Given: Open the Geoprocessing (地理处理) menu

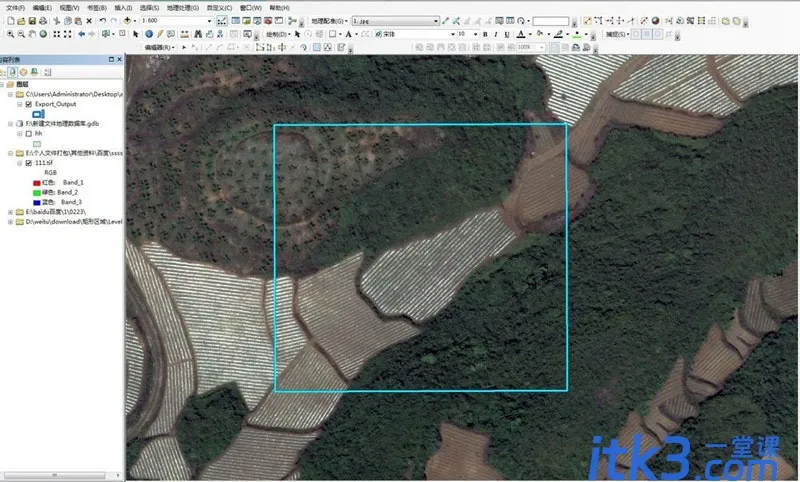Looking at the screenshot, I should (x=183, y=8).
